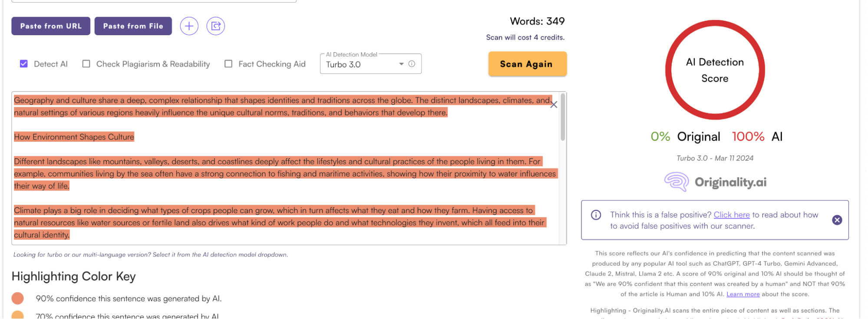
Task: Clear the text with the X icon
Action: 554,105
